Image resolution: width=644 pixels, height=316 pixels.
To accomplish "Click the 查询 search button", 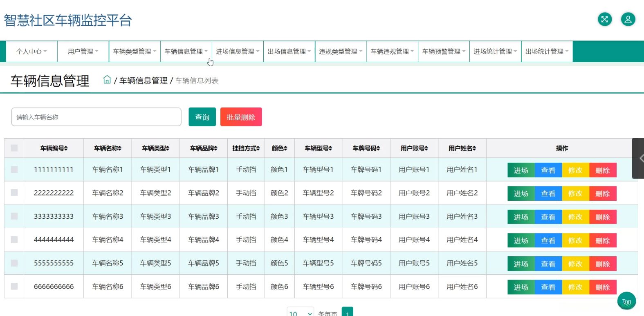I will (x=202, y=117).
